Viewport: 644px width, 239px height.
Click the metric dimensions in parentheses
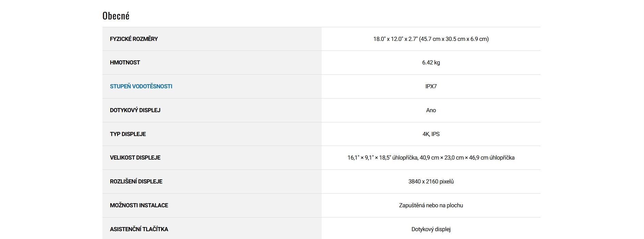pyautogui.click(x=454, y=39)
